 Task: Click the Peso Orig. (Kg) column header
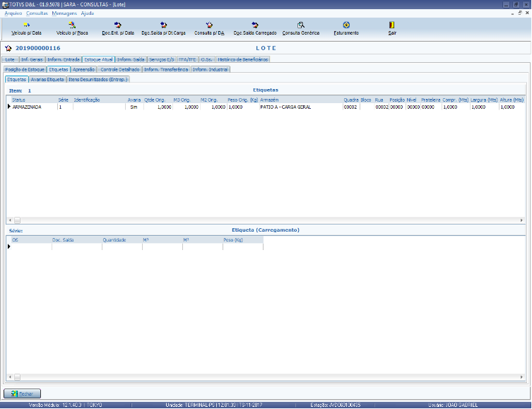[243, 100]
